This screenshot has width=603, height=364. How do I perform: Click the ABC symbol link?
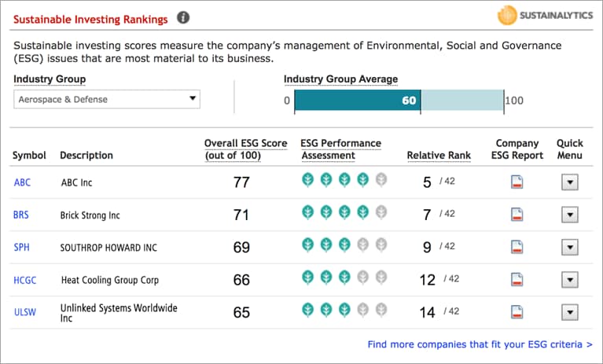tap(23, 182)
